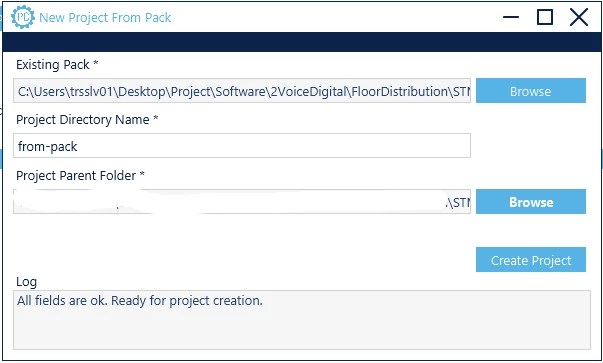Click inside the Log output area

click(302, 320)
